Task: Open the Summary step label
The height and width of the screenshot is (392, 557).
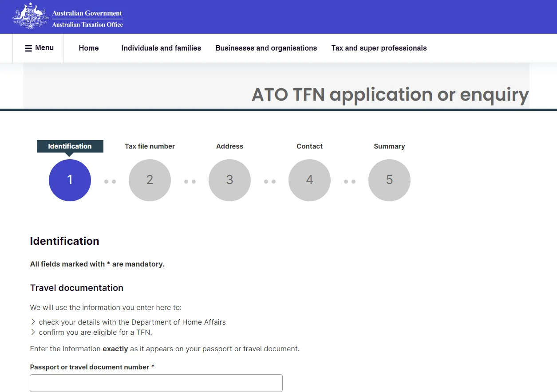Action: (x=389, y=146)
